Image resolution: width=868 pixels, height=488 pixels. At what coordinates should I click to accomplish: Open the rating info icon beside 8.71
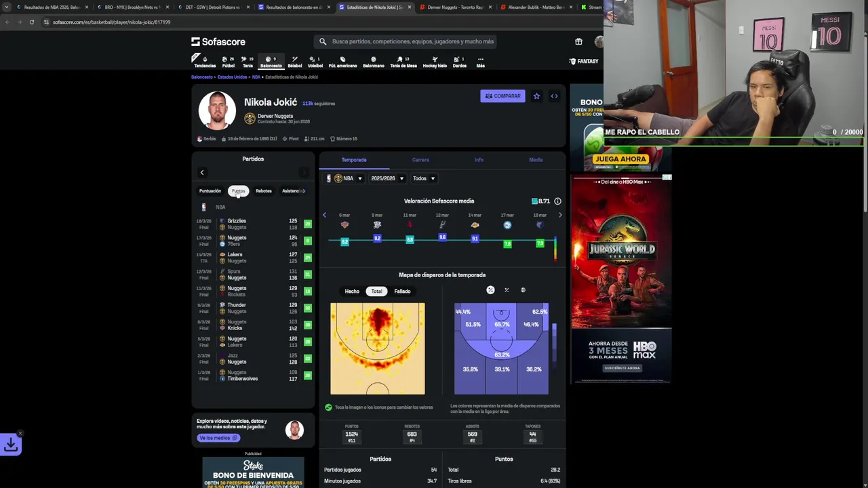(557, 201)
